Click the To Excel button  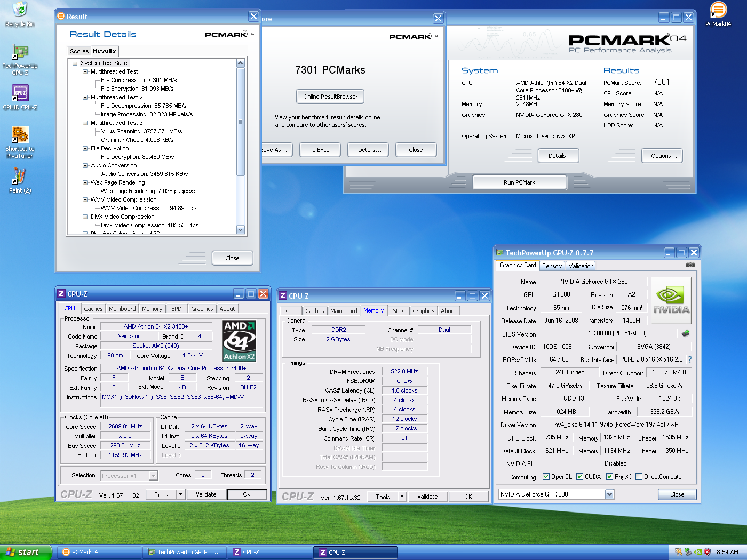click(320, 150)
